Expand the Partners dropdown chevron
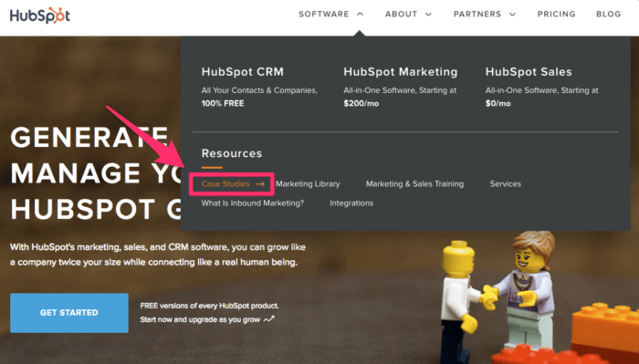The image size is (639, 364). tap(513, 15)
